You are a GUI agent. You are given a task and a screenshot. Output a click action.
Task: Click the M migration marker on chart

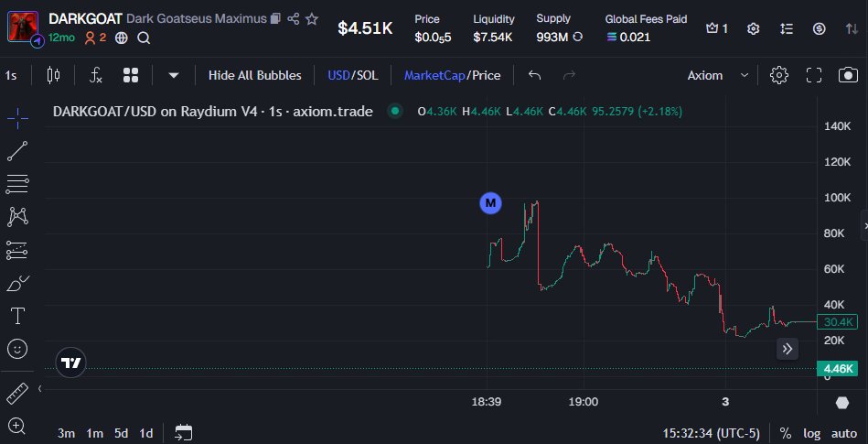[x=491, y=202]
